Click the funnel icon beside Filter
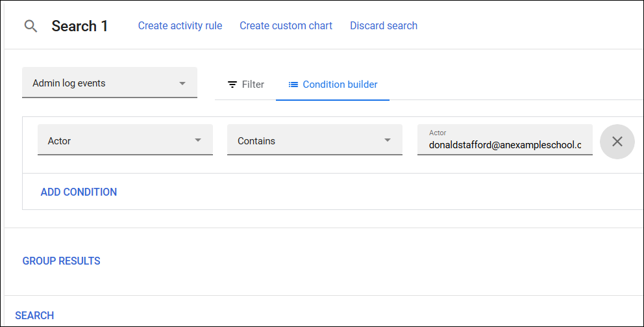This screenshot has height=327, width=644. [232, 85]
